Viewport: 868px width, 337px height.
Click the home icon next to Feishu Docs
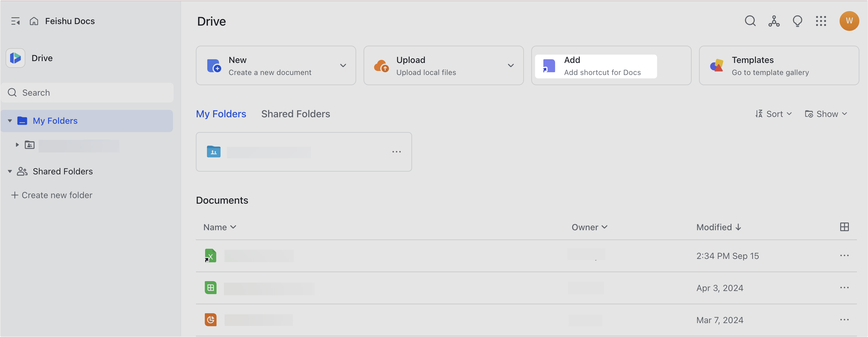[33, 21]
